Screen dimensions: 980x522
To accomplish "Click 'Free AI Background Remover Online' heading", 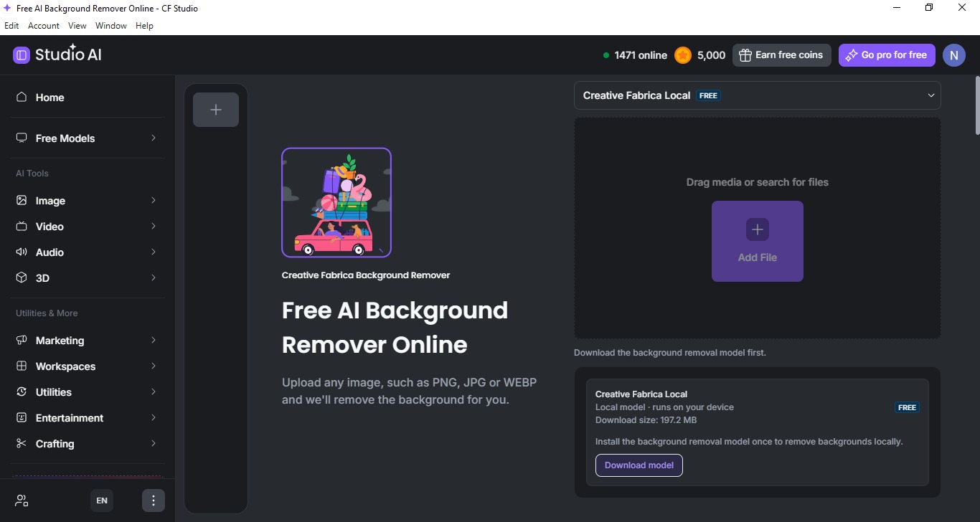I will click(x=395, y=328).
